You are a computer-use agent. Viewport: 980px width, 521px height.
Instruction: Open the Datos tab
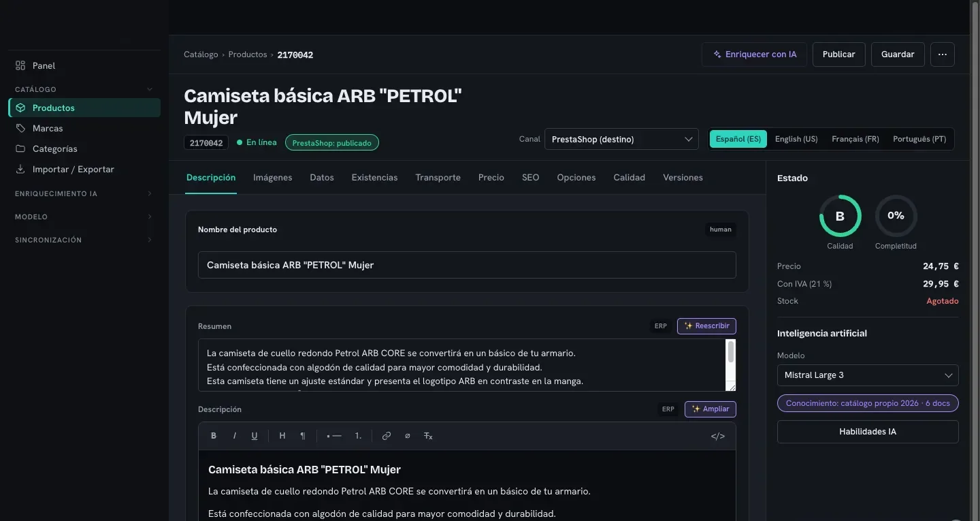tap(322, 177)
